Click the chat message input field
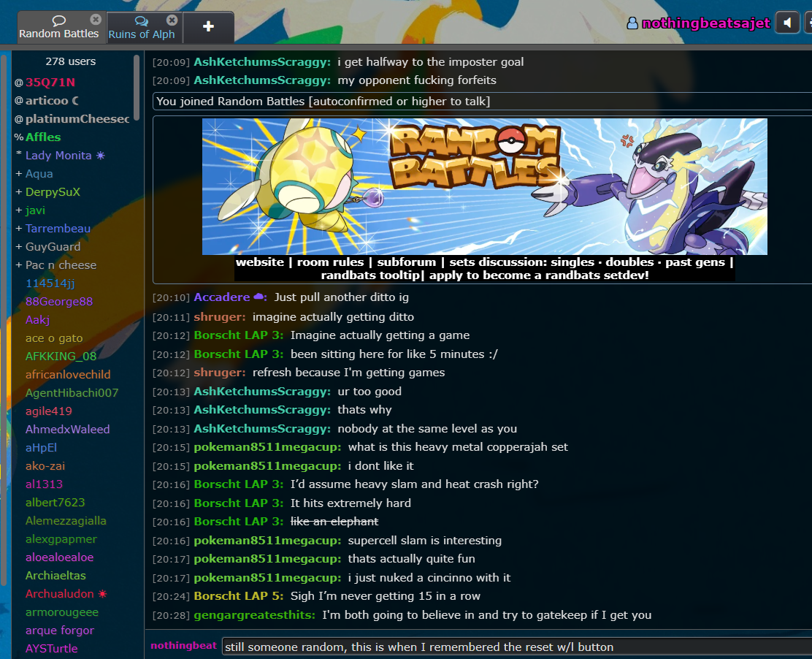 (x=517, y=647)
